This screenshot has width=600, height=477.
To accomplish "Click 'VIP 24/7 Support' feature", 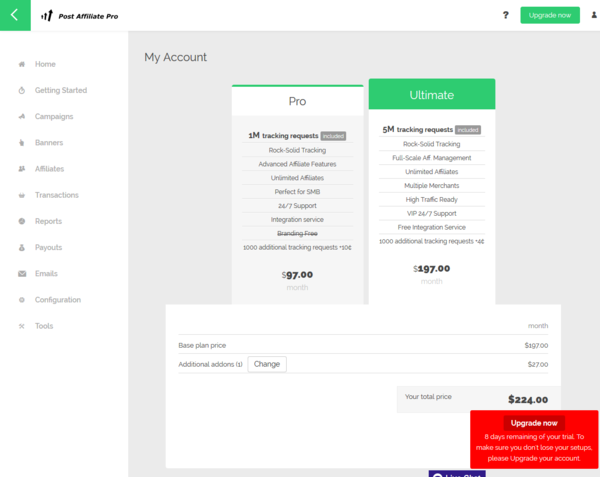I will coord(432,213).
